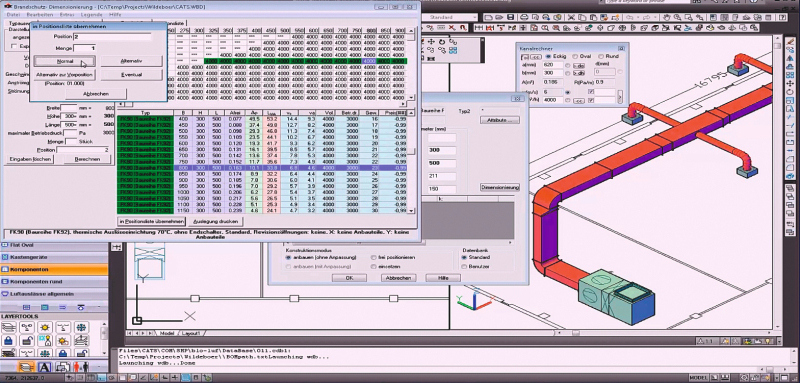Click the plot printer icon in the toolbar

524,17
